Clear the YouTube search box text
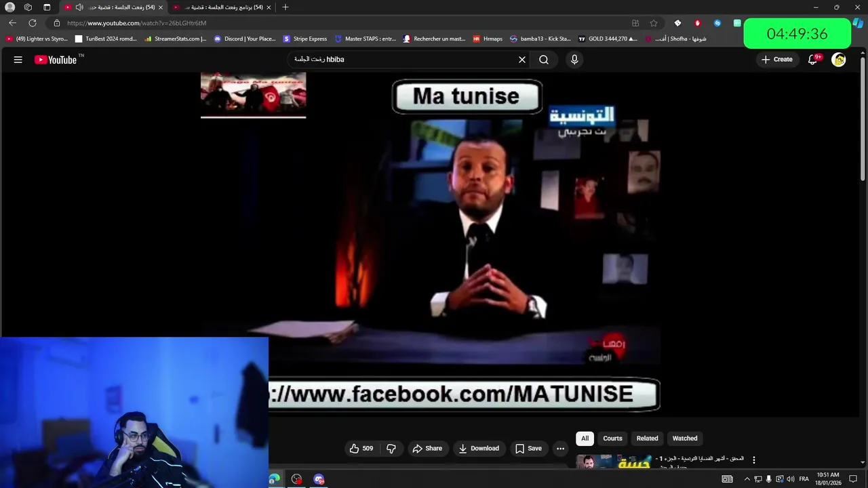 tap(522, 60)
